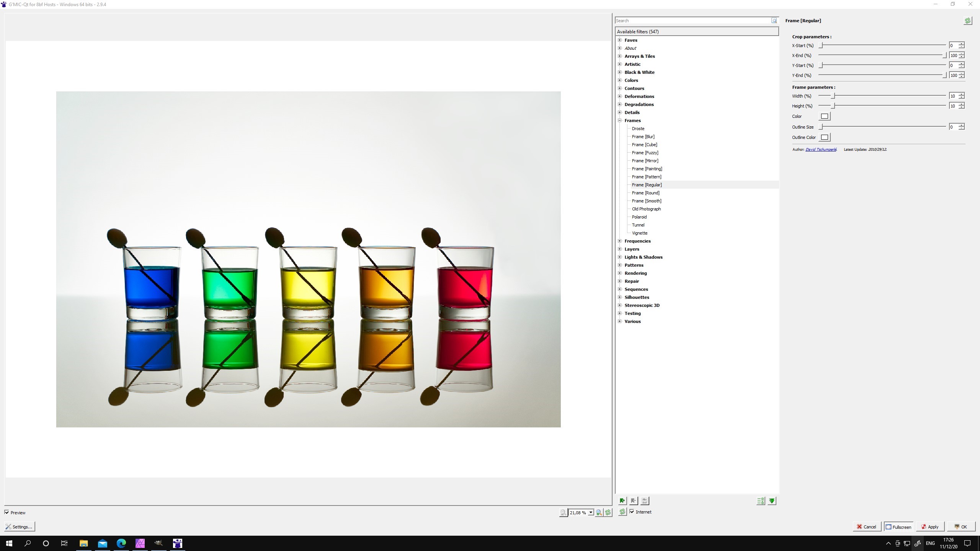Remove selected filter from faves

point(633,500)
